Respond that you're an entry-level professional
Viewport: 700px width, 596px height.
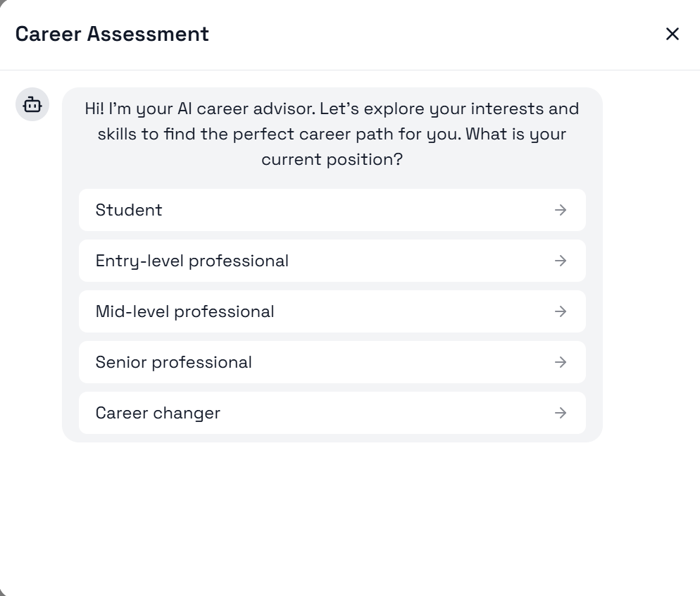click(332, 261)
